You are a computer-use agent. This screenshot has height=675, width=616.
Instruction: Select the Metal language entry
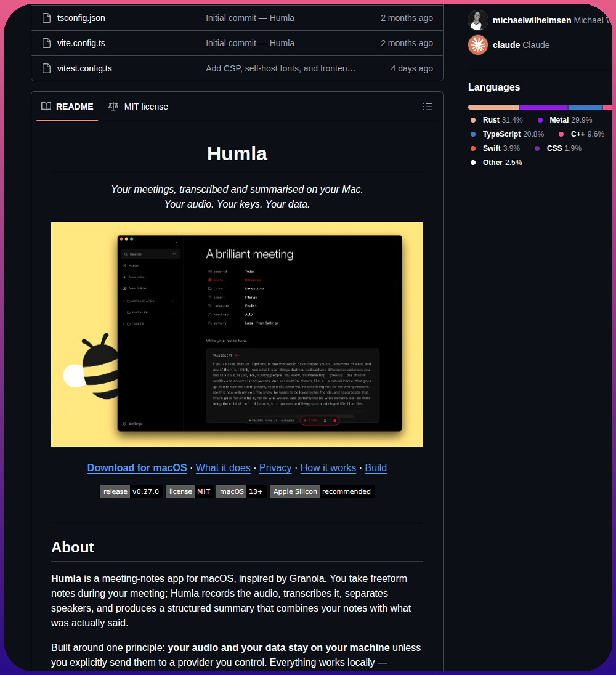pyautogui.click(x=565, y=120)
